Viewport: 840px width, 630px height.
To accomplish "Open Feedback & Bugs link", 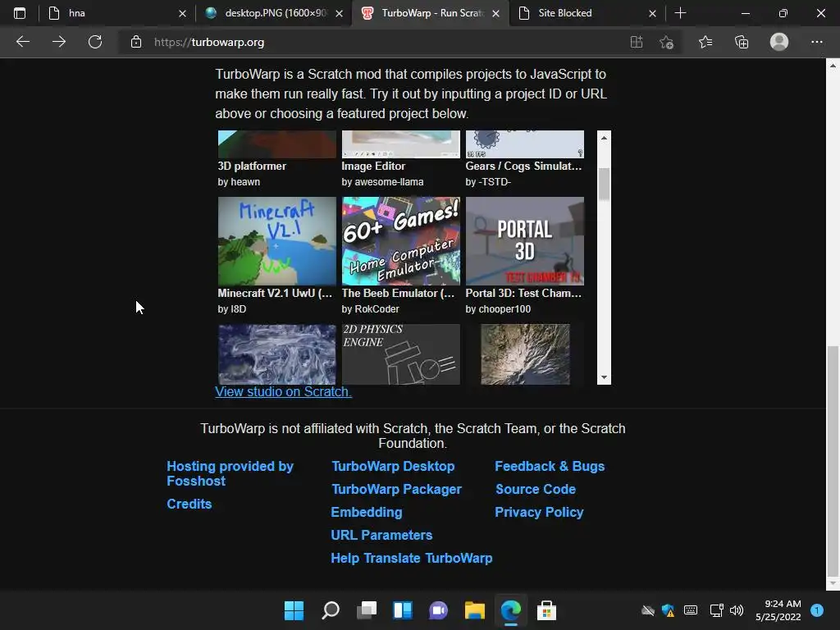I will point(550,466).
